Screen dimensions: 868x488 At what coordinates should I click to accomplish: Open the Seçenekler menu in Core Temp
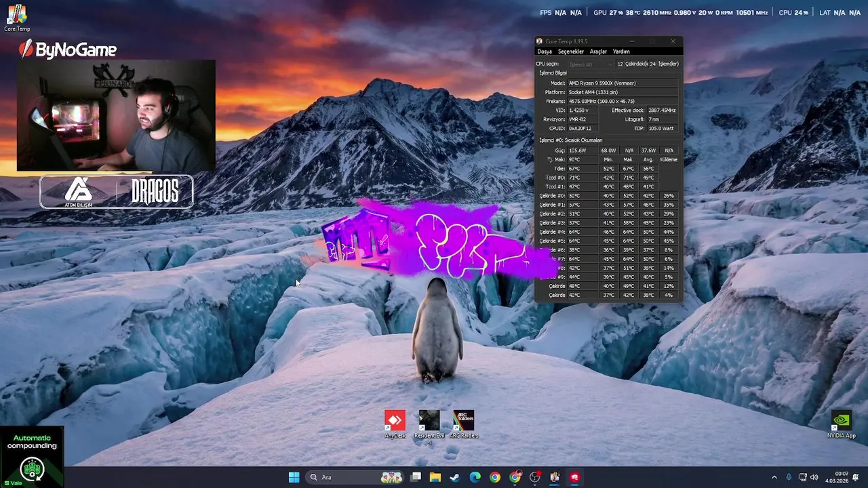click(570, 52)
